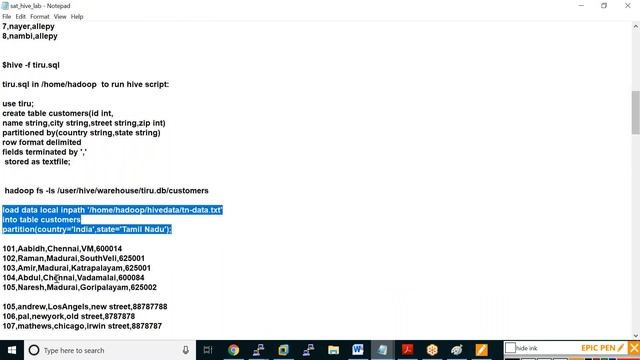The width and height of the screenshot is (640, 360).
Task: Click the scrollbar down arrow
Action: [636, 336]
